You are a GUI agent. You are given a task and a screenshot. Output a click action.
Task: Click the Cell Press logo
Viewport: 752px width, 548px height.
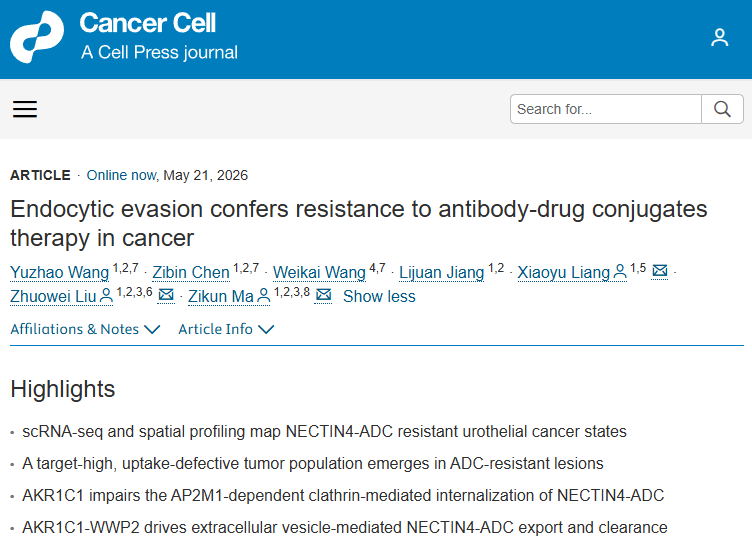37,37
